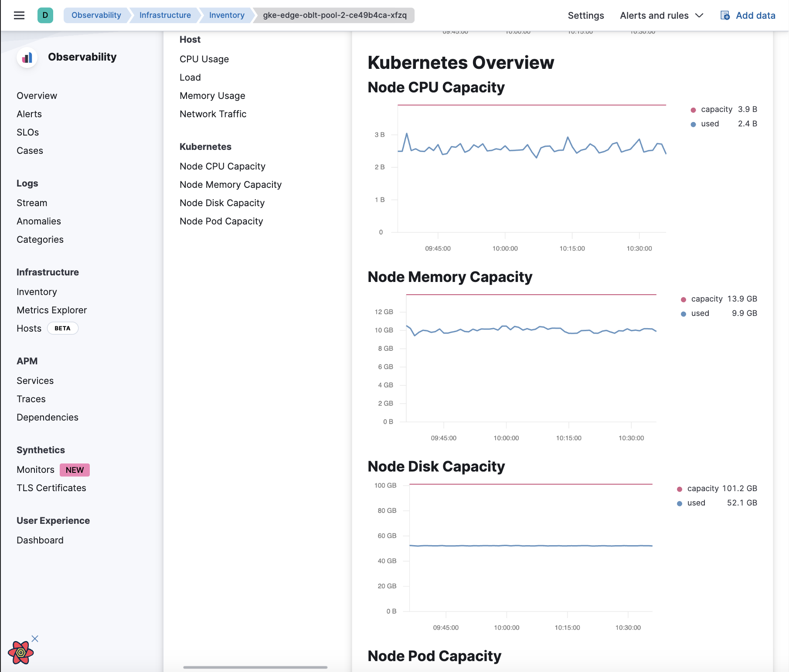The width and height of the screenshot is (789, 672).
Task: Open Synthetics Monitors
Action: point(35,469)
